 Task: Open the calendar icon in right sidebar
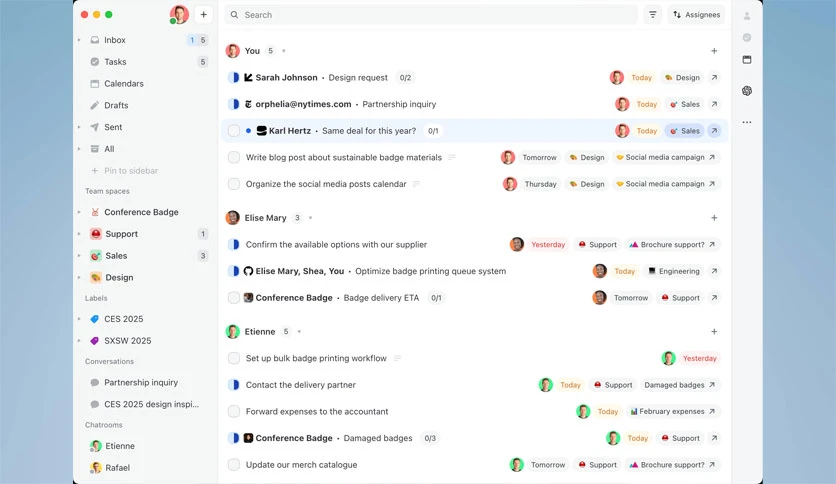click(x=747, y=60)
